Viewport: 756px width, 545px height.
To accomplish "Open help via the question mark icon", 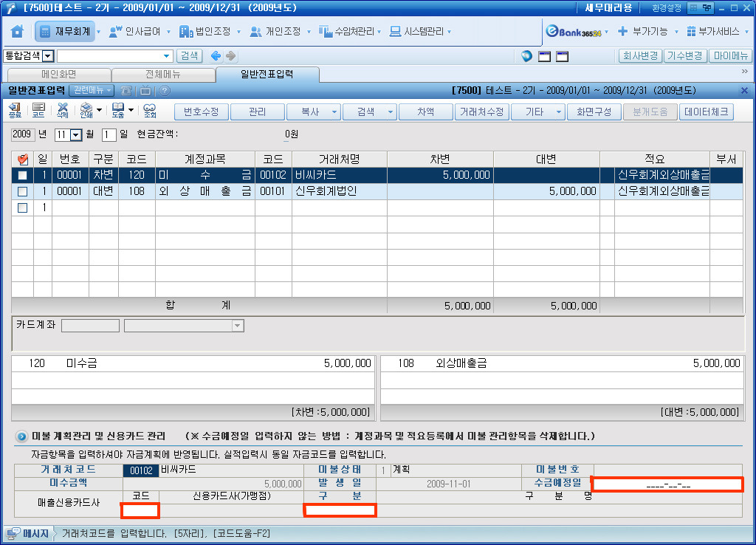I will pyautogui.click(x=165, y=91).
